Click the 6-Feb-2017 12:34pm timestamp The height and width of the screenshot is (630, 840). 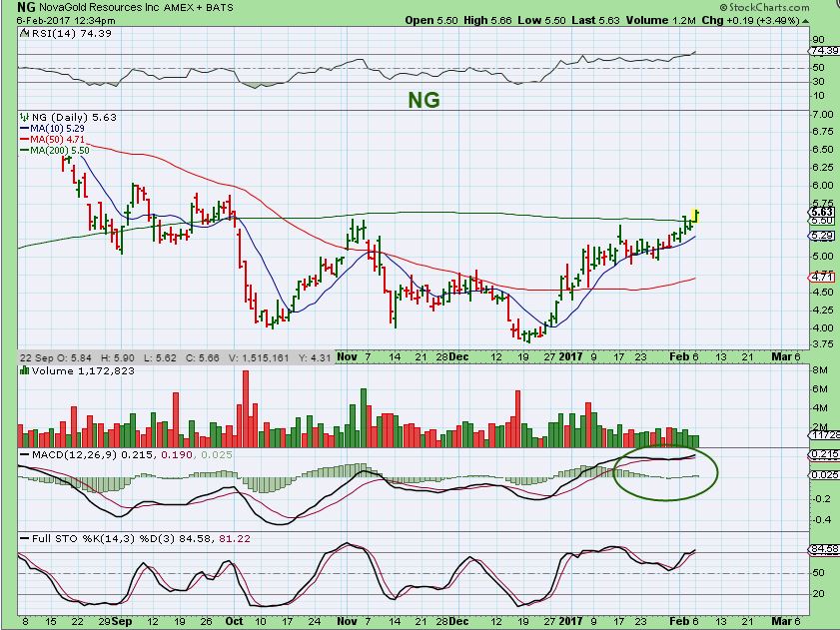pos(65,20)
